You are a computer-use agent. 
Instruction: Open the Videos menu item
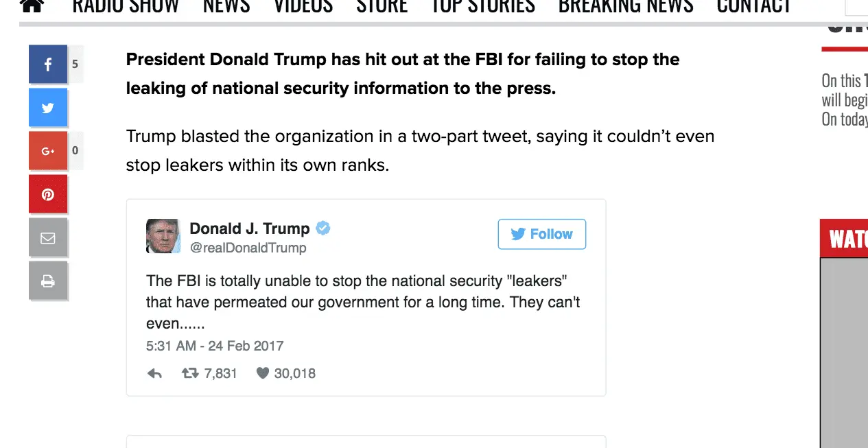pyautogui.click(x=303, y=5)
